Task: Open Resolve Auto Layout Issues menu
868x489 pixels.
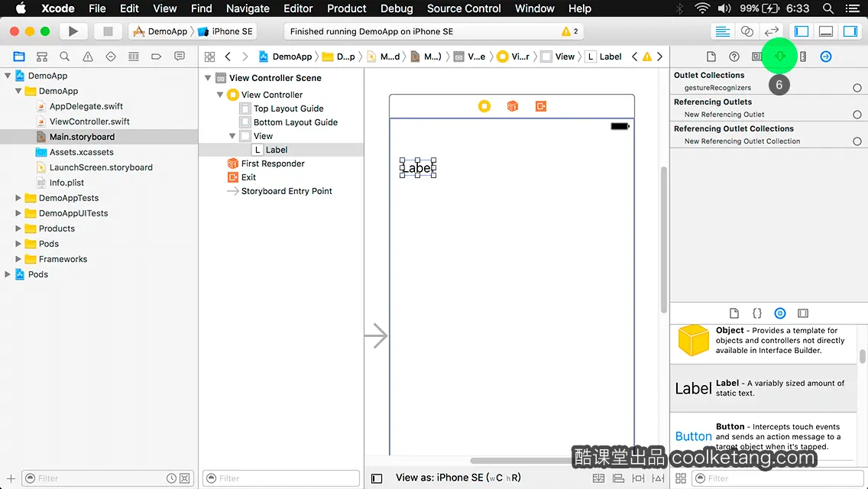Action: (658, 478)
